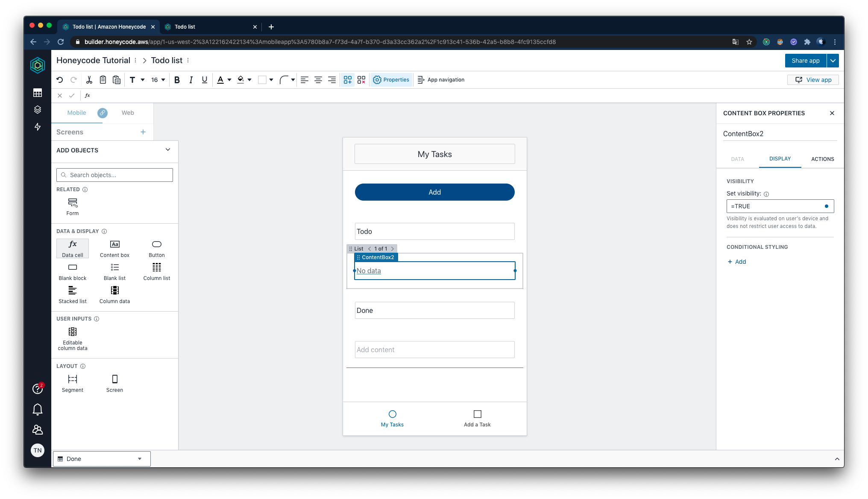Open the team members icon
This screenshot has width=868, height=499.
tap(38, 429)
